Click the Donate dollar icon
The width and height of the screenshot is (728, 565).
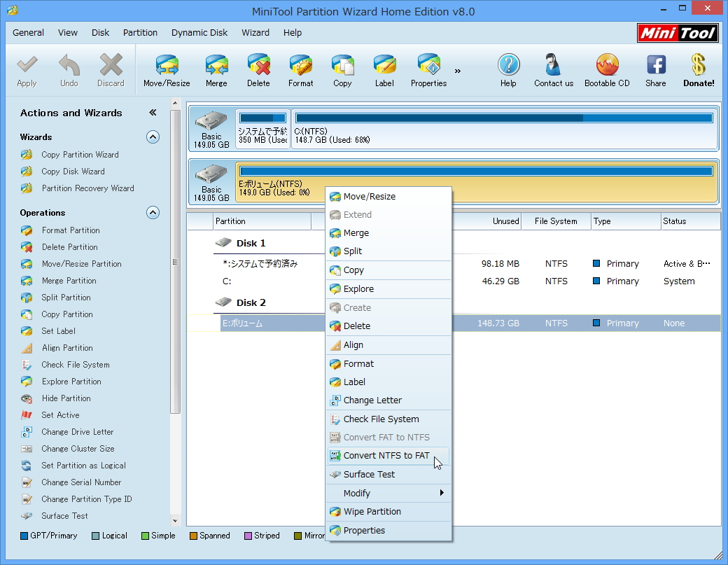pyautogui.click(x=699, y=65)
